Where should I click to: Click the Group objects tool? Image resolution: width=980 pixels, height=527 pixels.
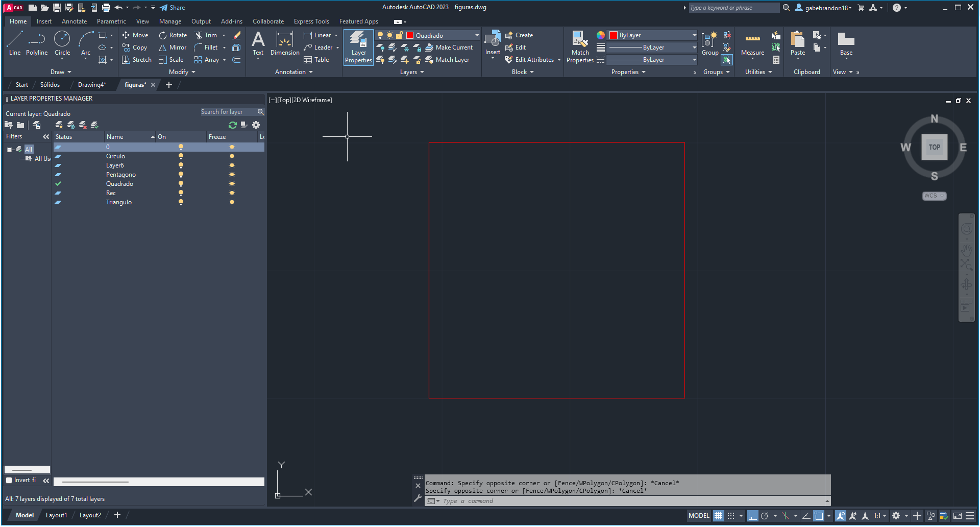point(710,43)
